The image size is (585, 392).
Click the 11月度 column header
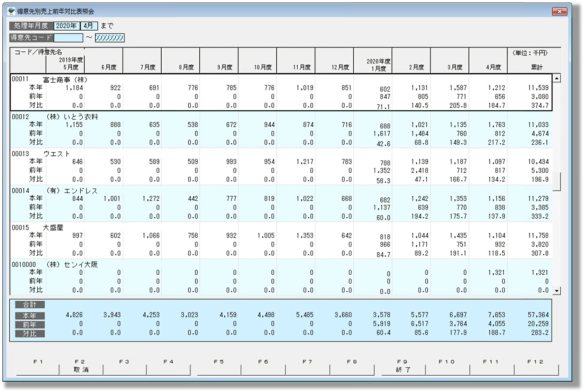click(x=302, y=67)
